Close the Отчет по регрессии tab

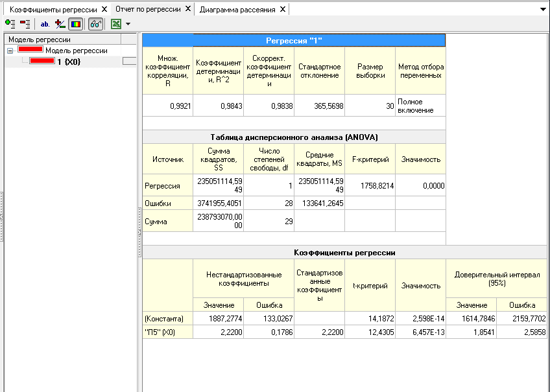tap(188, 9)
